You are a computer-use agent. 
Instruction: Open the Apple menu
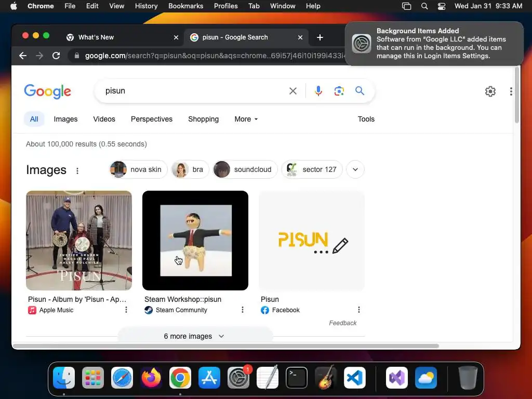tap(14, 6)
